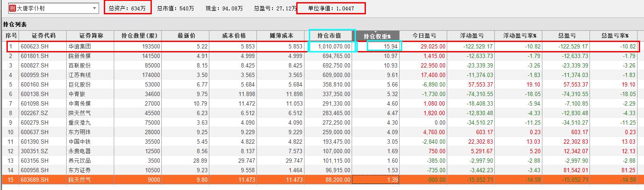Click the 总盈亏: 27.12万 summary label
644x190 pixels.
pos(276,8)
